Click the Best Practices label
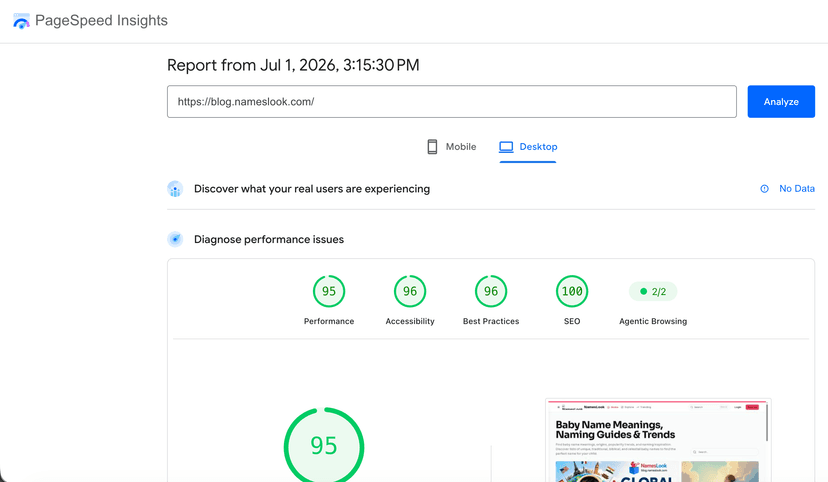 coord(491,321)
